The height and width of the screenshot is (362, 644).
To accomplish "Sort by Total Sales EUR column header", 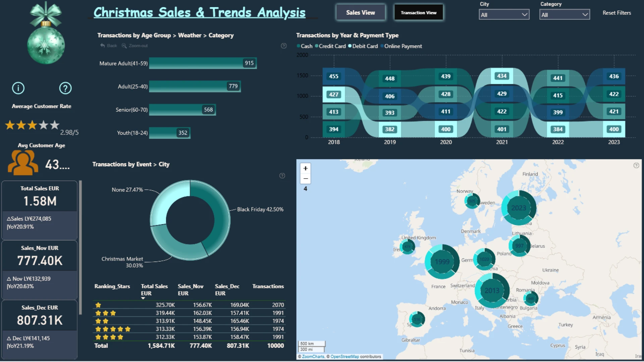I will (154, 290).
